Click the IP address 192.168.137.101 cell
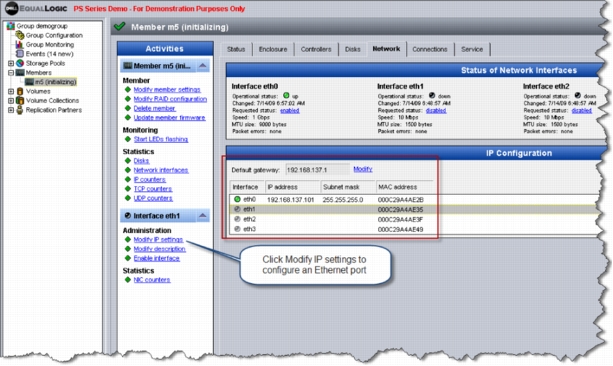The image size is (613, 366). coord(290,200)
